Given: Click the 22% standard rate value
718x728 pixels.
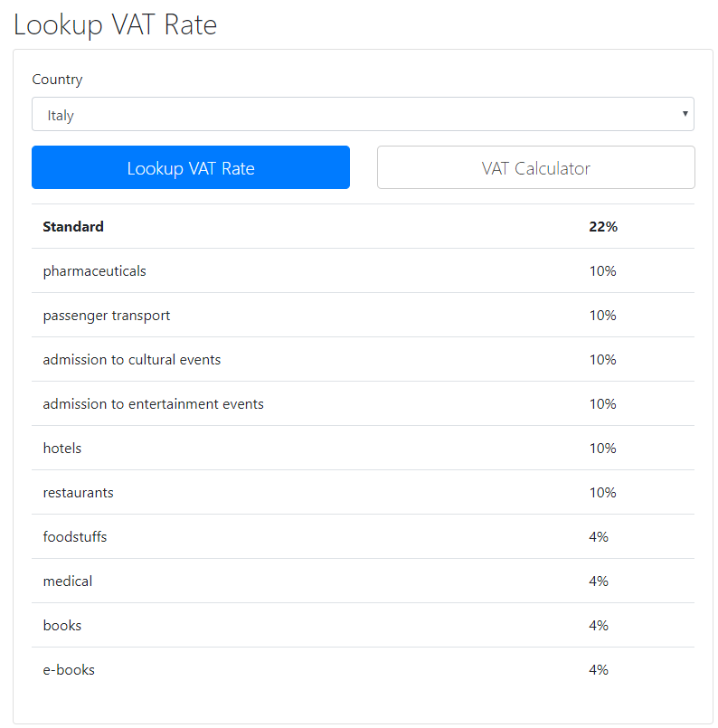Looking at the screenshot, I should tap(603, 227).
